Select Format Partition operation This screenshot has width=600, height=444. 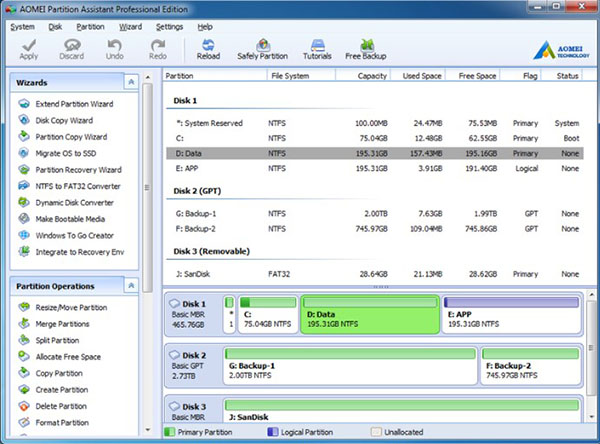(x=54, y=423)
